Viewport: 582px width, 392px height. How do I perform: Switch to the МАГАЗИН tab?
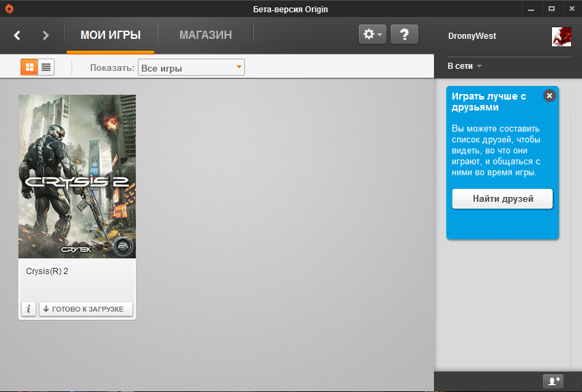(205, 35)
